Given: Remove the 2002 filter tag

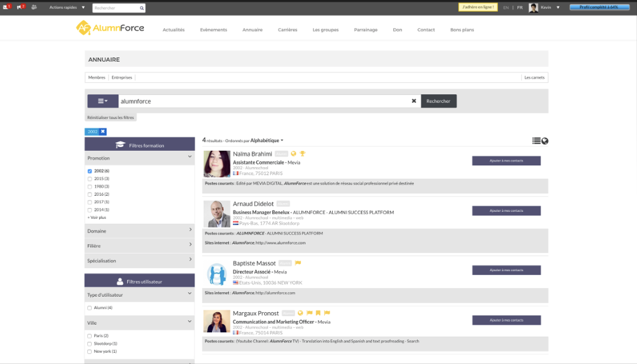Looking at the screenshot, I should 103,132.
